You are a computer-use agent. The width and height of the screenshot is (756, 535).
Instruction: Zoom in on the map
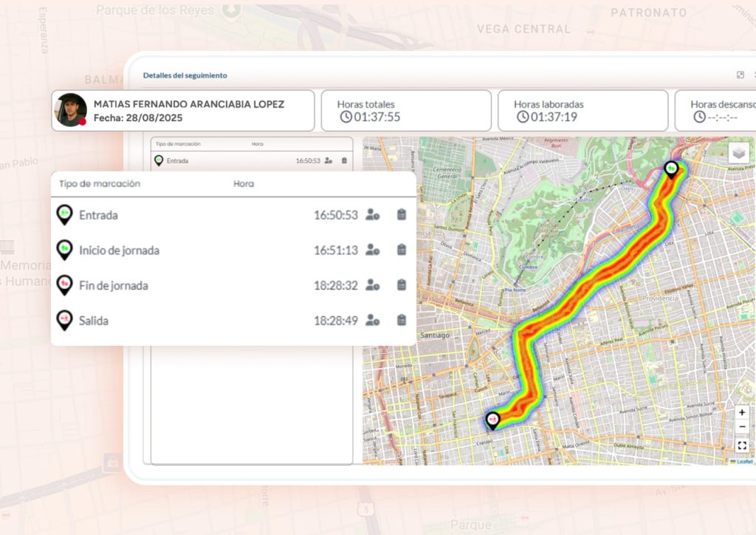742,412
